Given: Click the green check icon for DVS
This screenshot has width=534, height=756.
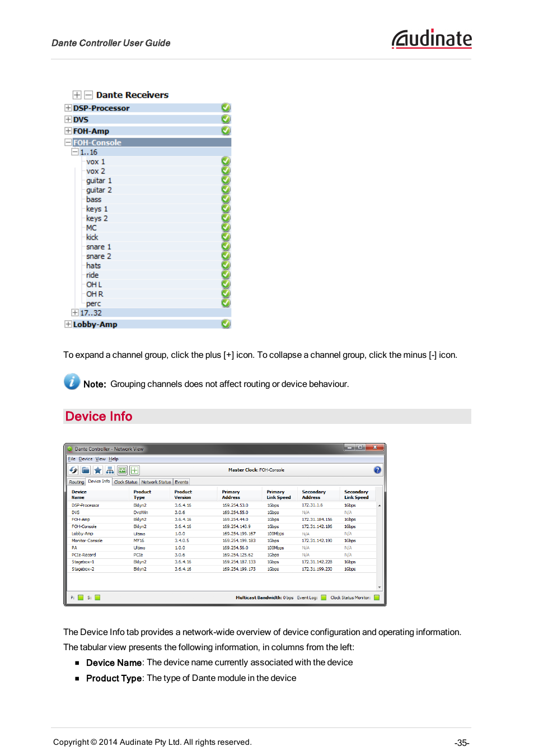Looking at the screenshot, I should tap(226, 119).
